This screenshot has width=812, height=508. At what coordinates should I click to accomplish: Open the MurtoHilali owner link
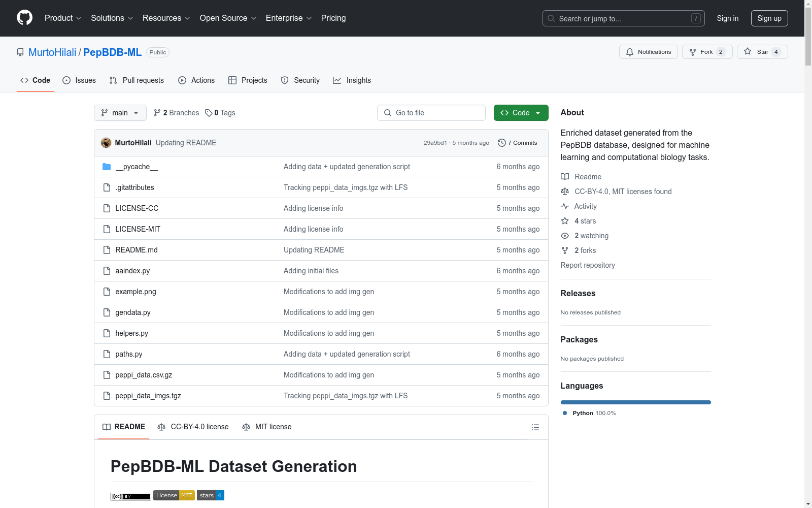52,52
